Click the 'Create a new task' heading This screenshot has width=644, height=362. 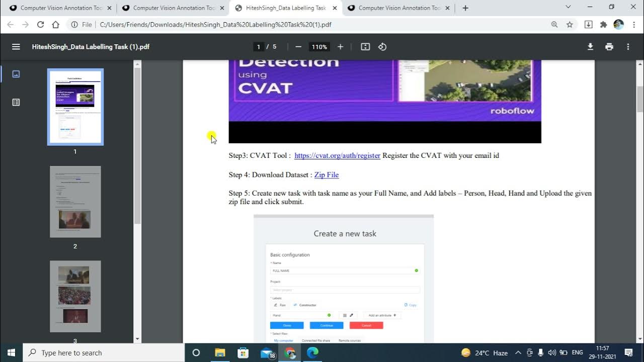[x=345, y=233]
